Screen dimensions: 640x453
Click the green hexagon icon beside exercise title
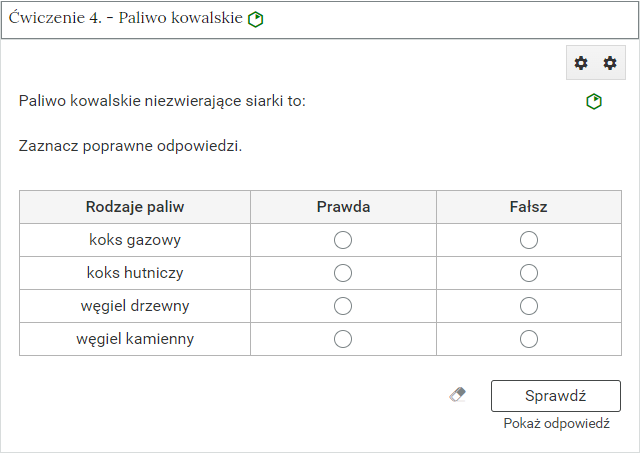pyautogui.click(x=256, y=19)
